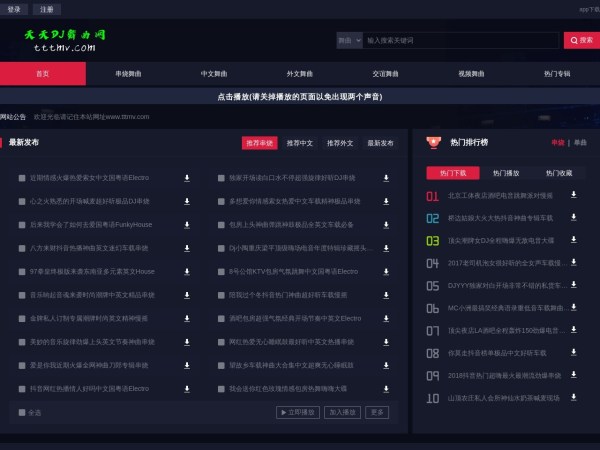Click the 更多 button below song list
Screen dimensions: 600x450
click(x=377, y=412)
